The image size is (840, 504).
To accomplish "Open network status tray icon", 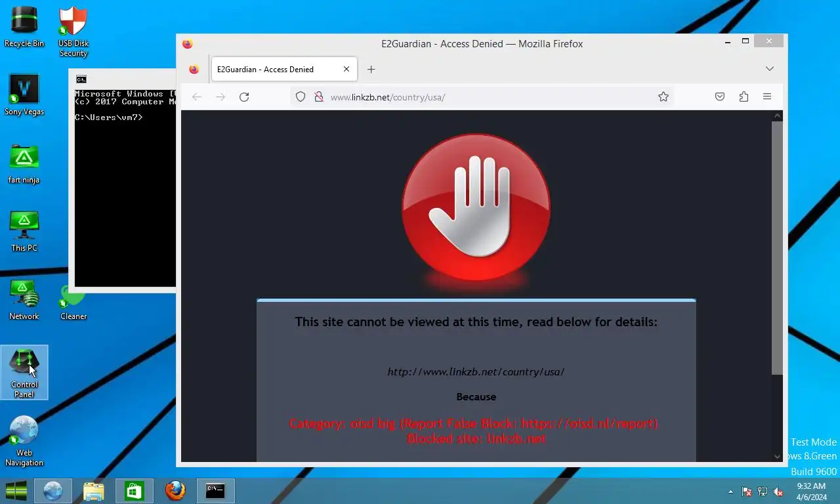I will 763,492.
